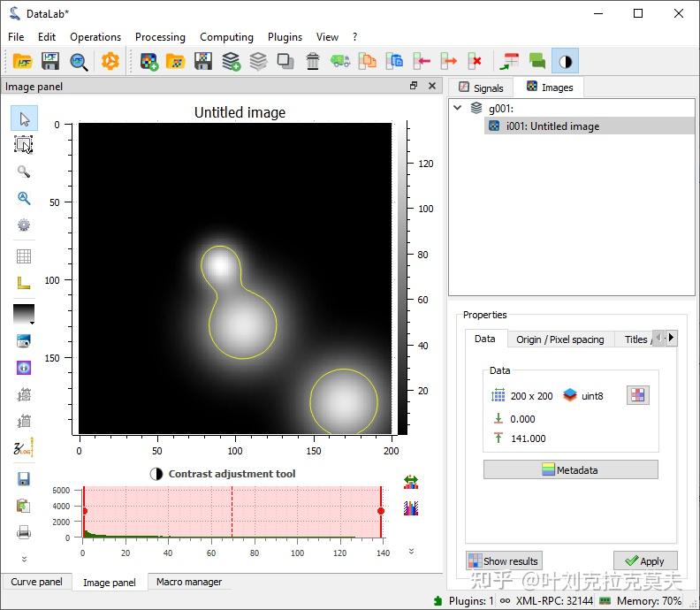Copy plot to clipboard icon
Screen dimensions: 700x610
click(x=24, y=506)
